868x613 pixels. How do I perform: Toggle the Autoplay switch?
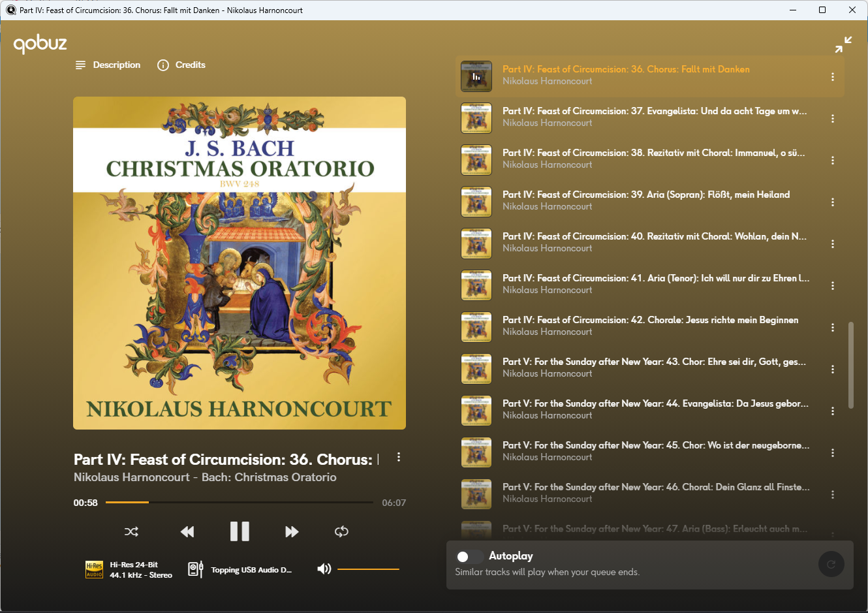point(469,556)
